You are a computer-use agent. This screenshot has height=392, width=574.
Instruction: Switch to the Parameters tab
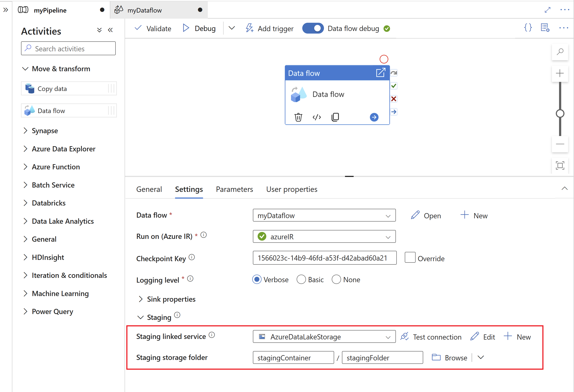(x=235, y=189)
